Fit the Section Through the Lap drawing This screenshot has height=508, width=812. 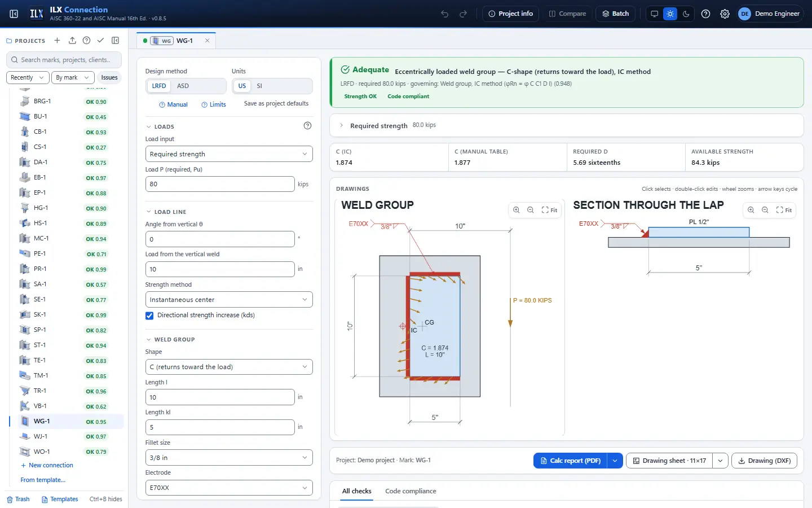784,210
